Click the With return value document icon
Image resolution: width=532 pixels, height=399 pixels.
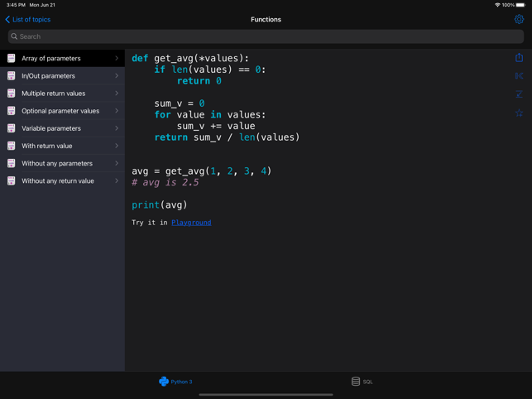(12, 146)
